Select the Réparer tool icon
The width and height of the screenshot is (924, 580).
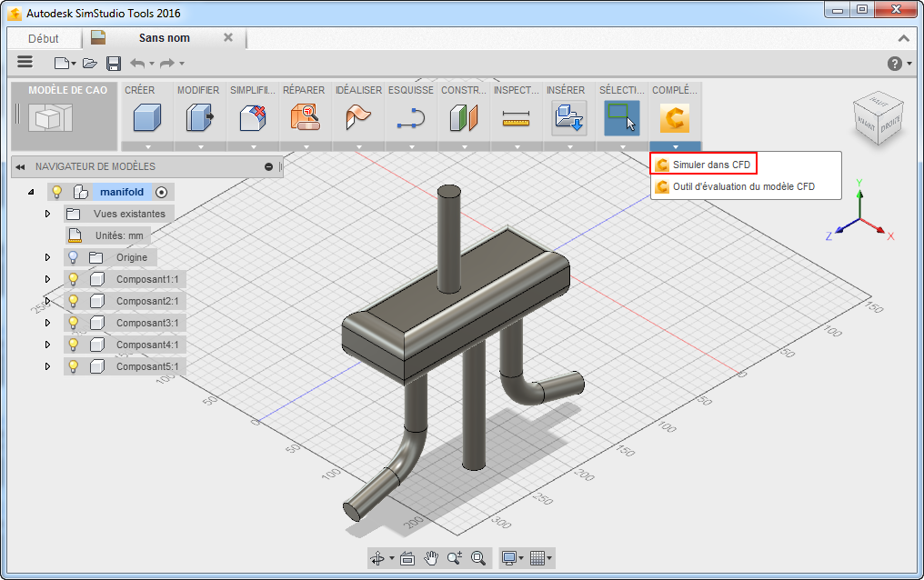(306, 117)
